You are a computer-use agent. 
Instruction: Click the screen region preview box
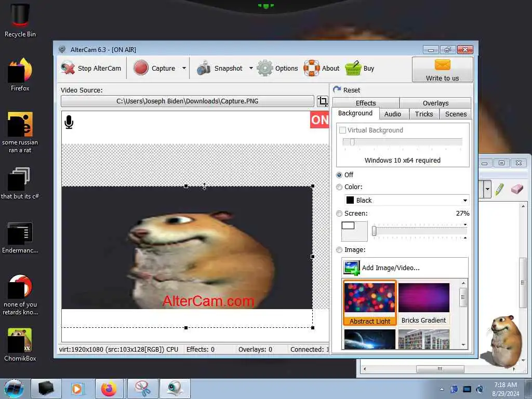click(354, 231)
